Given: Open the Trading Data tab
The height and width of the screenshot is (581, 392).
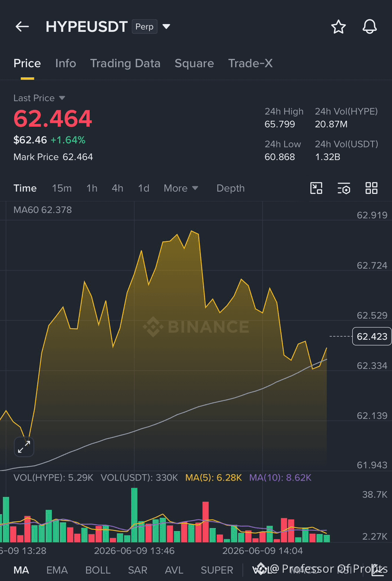Looking at the screenshot, I should 125,64.
